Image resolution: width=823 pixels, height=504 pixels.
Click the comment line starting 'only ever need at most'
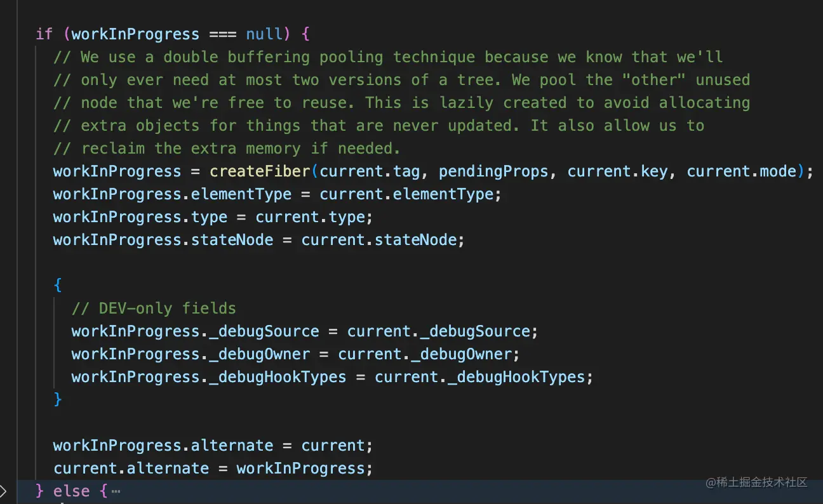[x=402, y=80]
